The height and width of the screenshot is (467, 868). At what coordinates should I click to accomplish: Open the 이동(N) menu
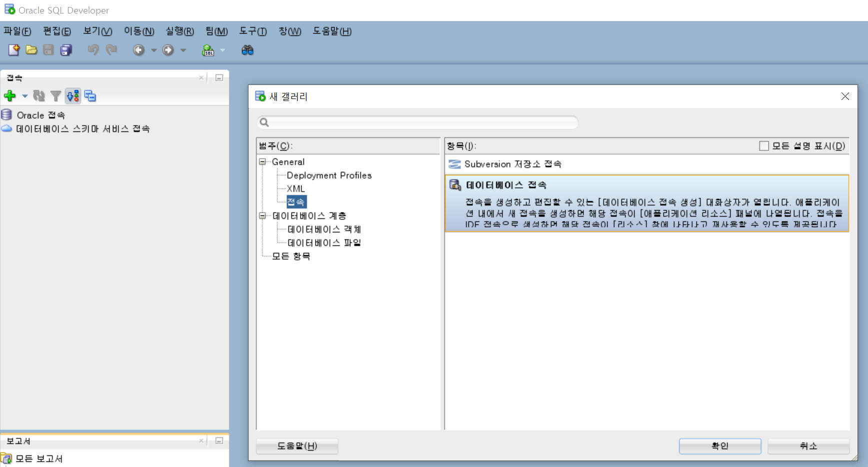pos(139,31)
